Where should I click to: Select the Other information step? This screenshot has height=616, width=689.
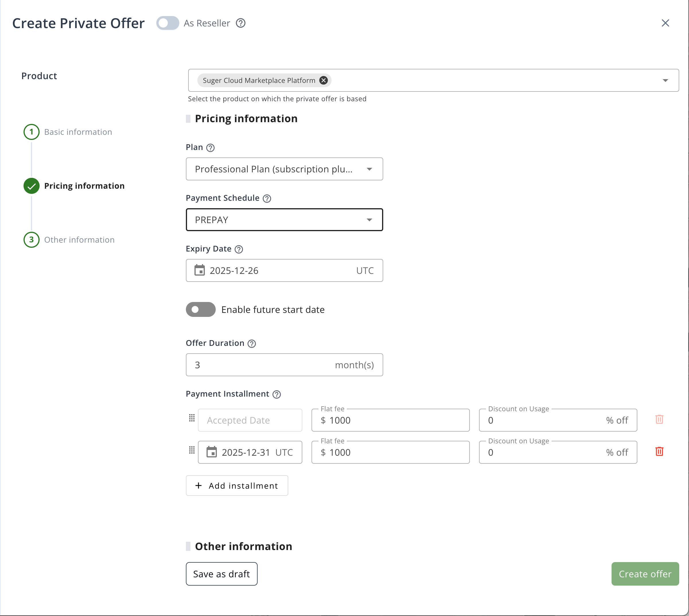click(x=79, y=240)
